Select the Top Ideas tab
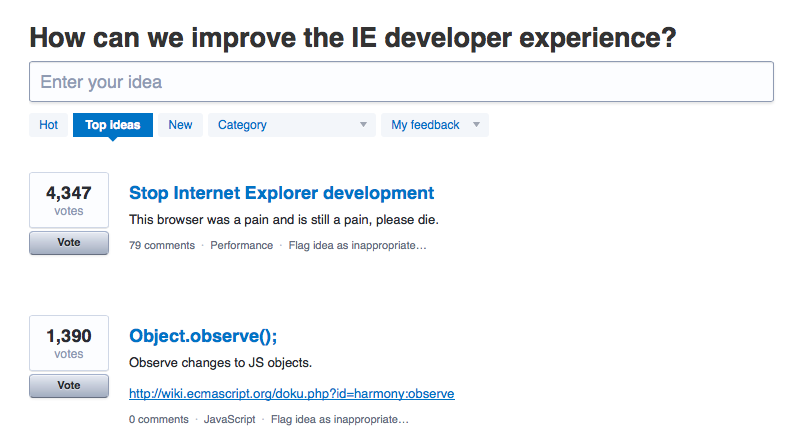 (113, 125)
